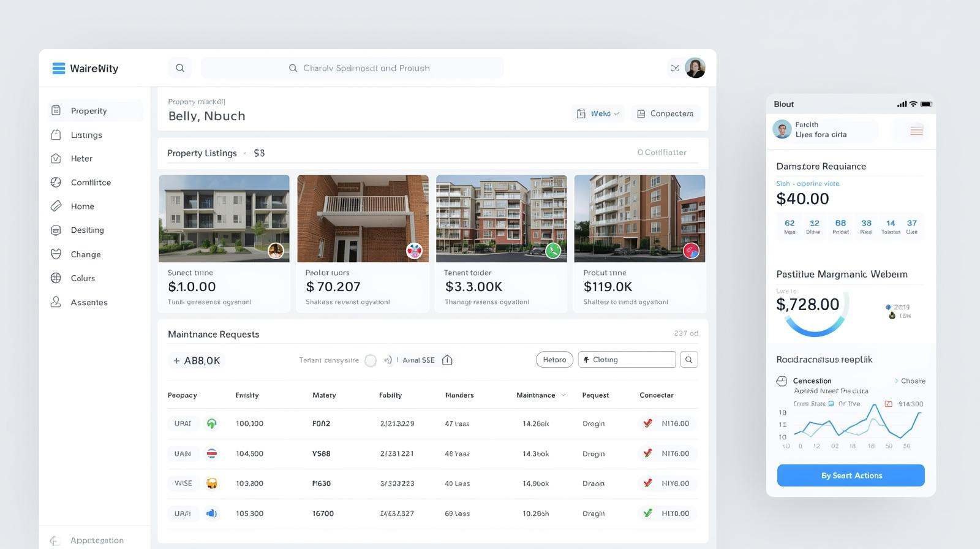
Task: Click the WaireWity hamburger logo icon
Action: coord(59,68)
